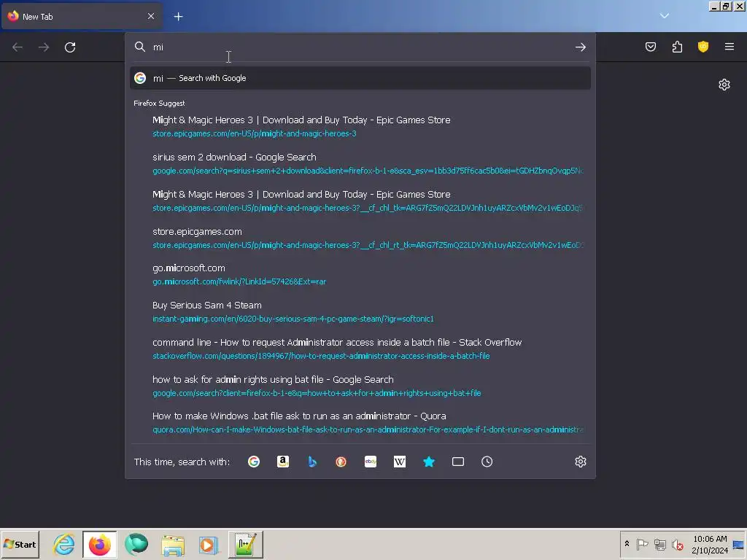747x560 pixels.
Task: Click the yellow shield extension icon
Action: (x=703, y=47)
